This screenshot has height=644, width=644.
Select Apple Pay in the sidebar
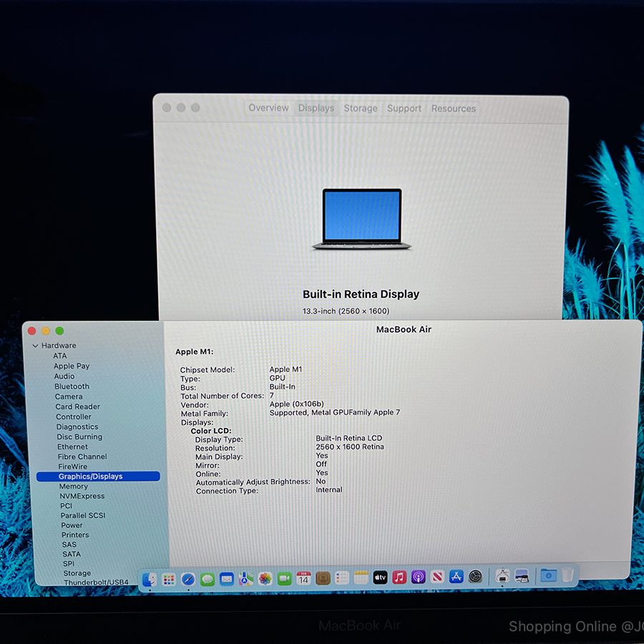[72, 366]
